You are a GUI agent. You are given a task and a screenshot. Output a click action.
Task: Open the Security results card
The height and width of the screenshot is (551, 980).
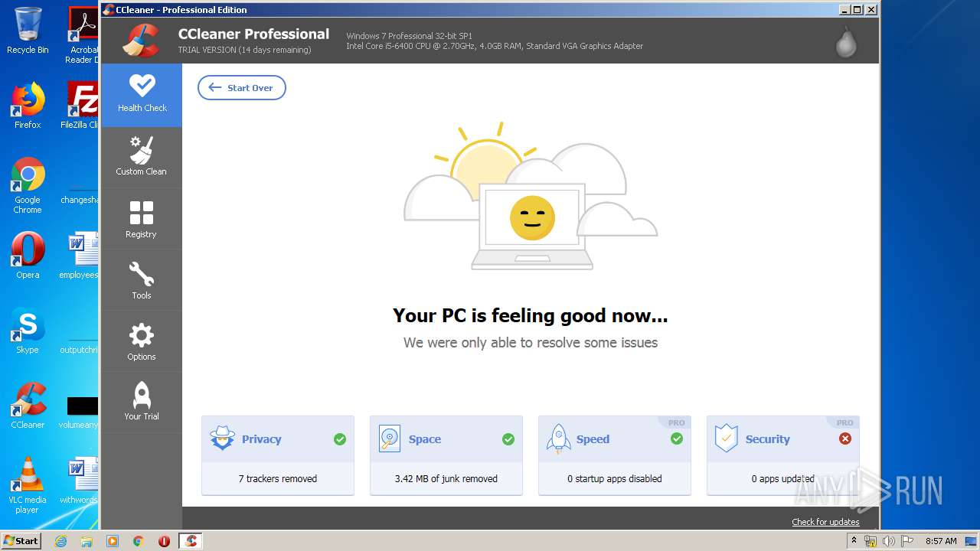(x=783, y=455)
